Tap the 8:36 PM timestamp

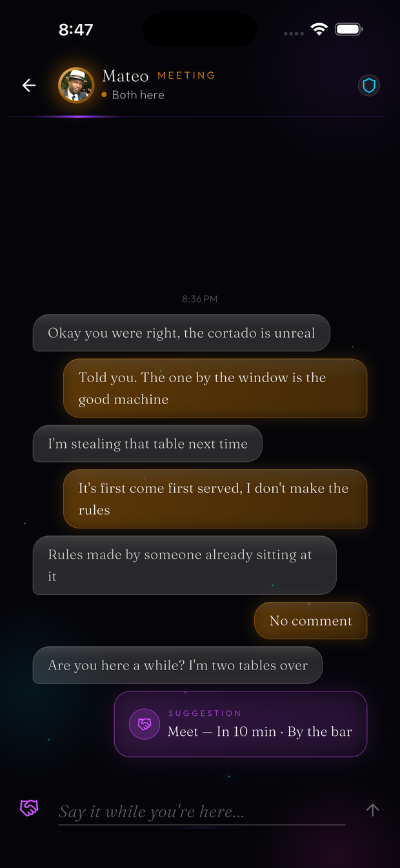[x=199, y=299]
